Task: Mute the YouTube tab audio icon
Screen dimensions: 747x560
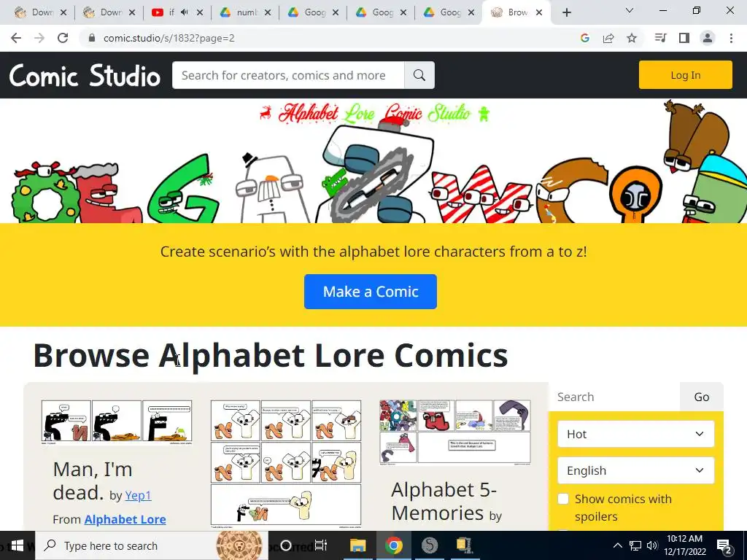Action: pos(185,12)
